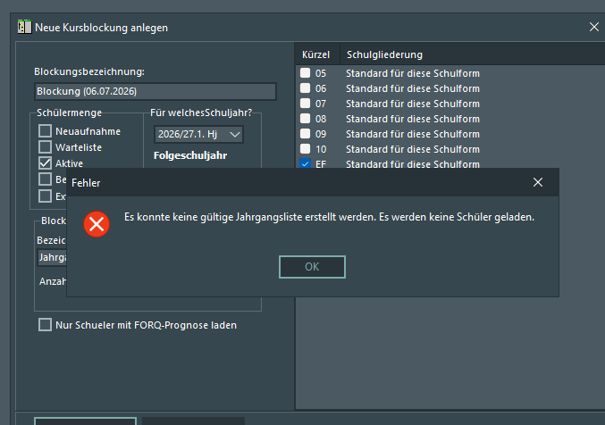Toggle Nur Schueler mit FORQ-Prognose laden

(x=45, y=325)
